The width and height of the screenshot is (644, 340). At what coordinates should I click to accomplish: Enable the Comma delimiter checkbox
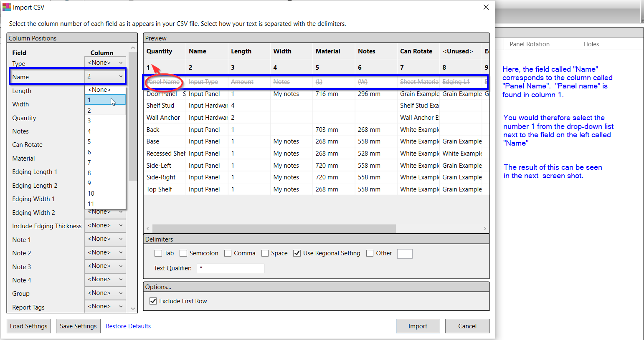(228, 253)
